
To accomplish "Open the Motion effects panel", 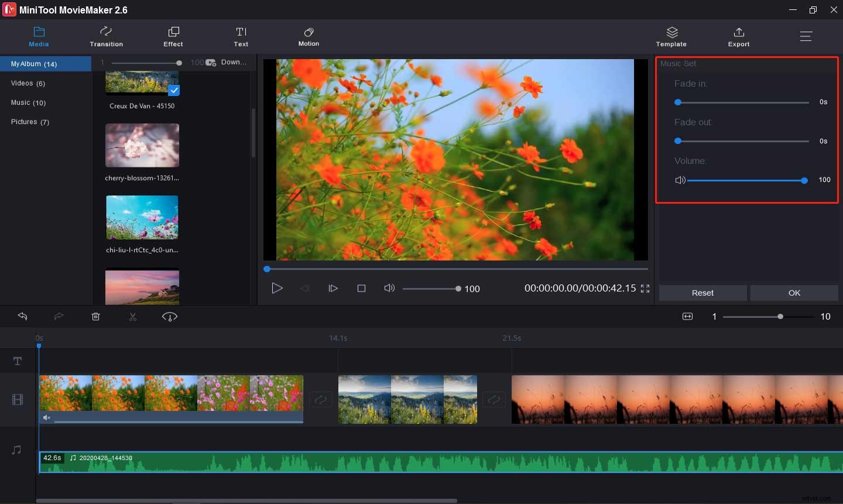I will coord(309,36).
